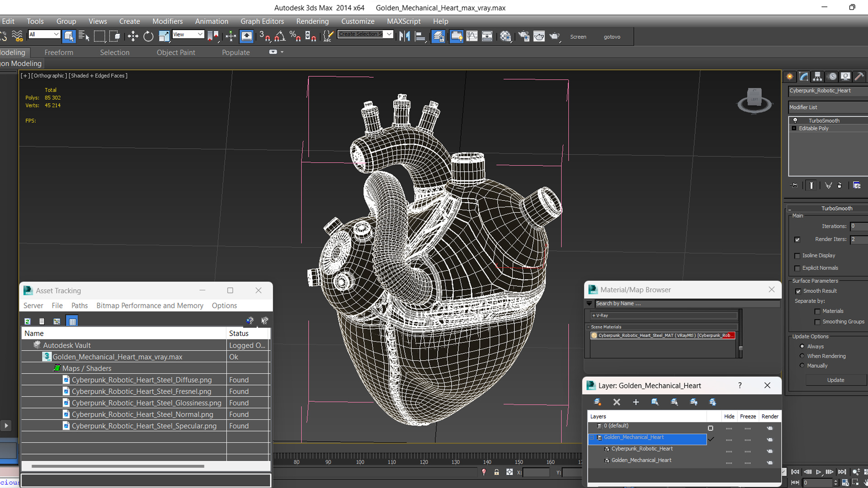This screenshot has width=868, height=488.
Task: Select Table View icon in Asset Tracking
Action: (x=72, y=321)
